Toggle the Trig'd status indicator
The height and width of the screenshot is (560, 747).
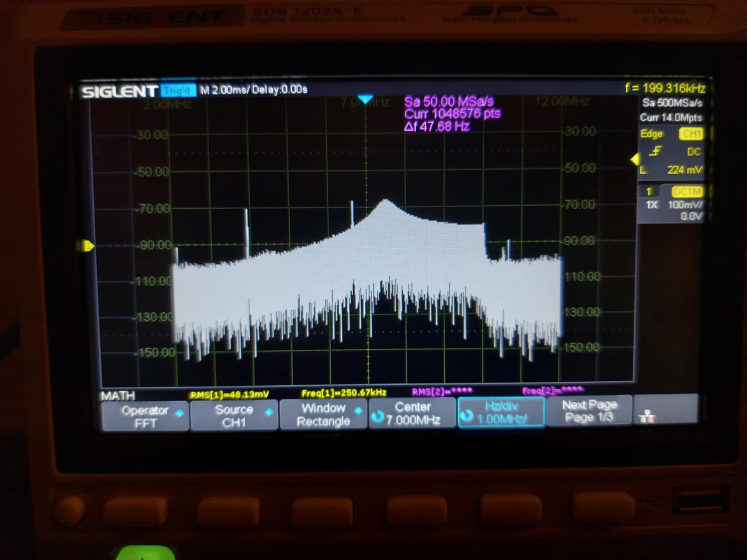[x=178, y=91]
